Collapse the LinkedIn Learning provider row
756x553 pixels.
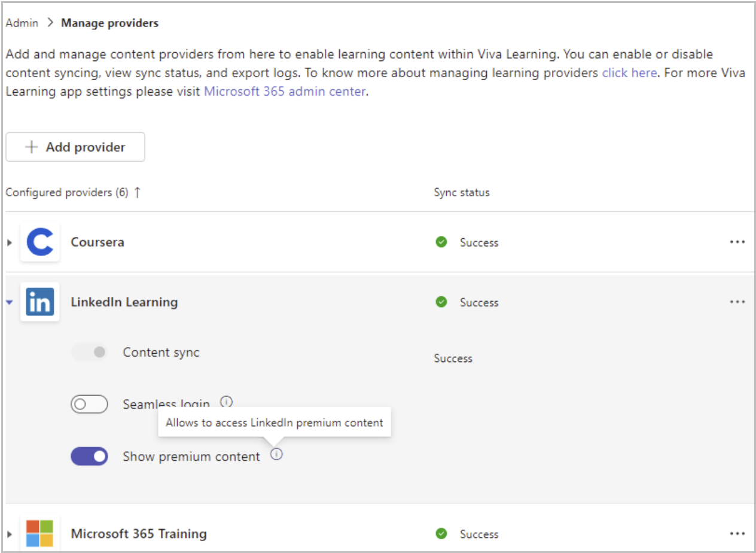[x=10, y=302]
